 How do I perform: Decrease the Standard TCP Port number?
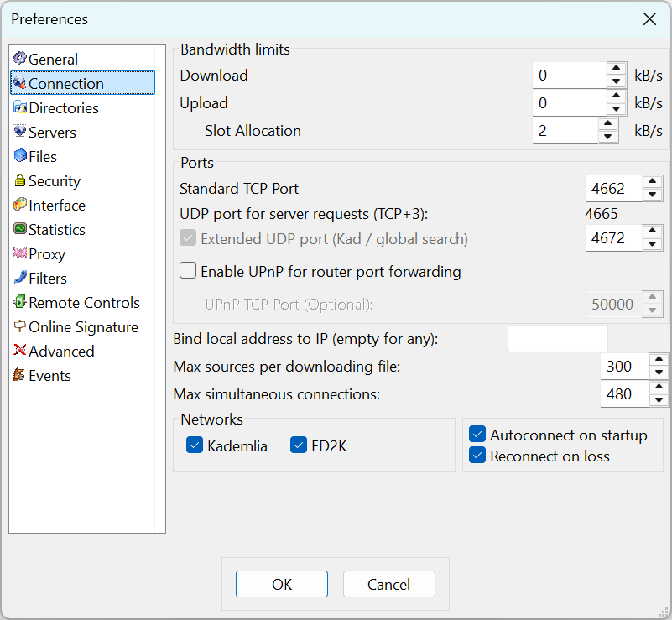coord(653,195)
